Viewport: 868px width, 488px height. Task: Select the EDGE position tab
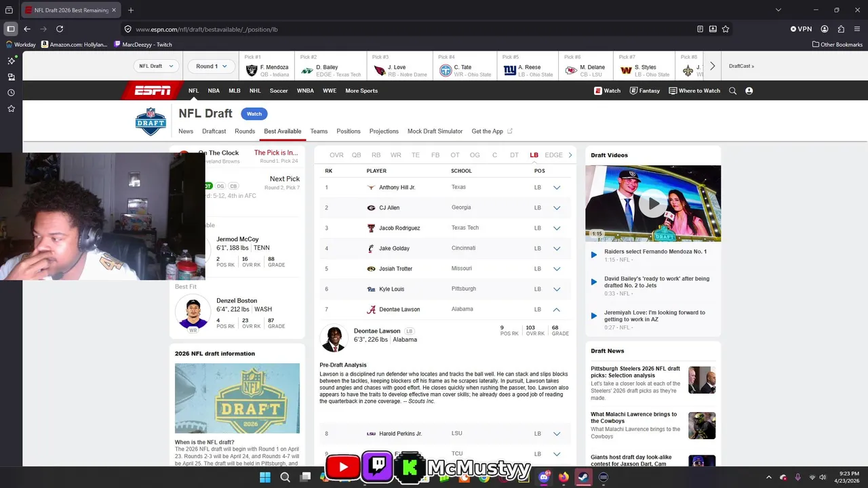553,155
